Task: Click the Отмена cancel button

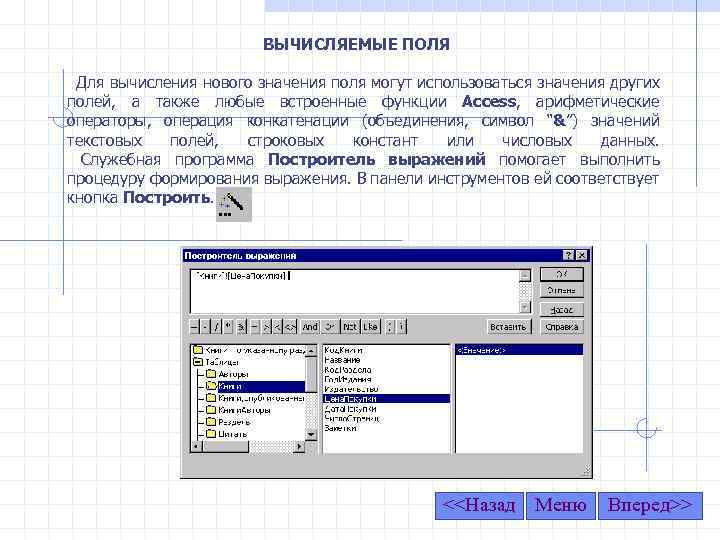Action: (x=562, y=290)
